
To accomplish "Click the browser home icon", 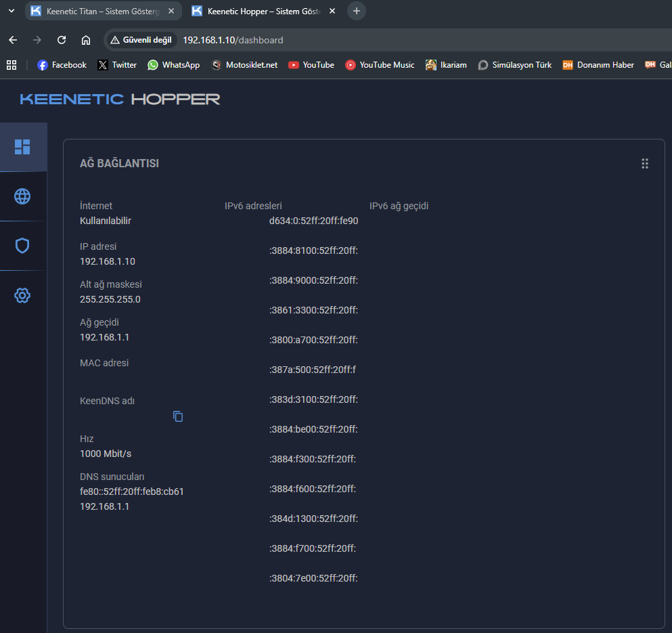I will pos(86,40).
